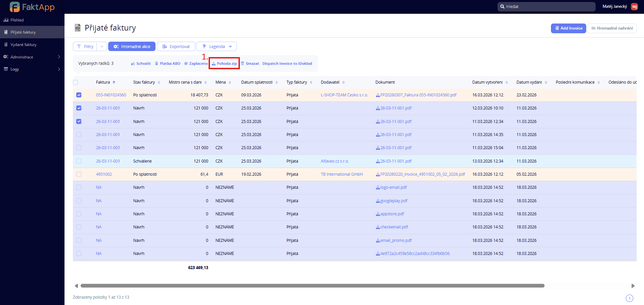Expand the Legenda dropdown
644x305 pixels.
[x=216, y=46]
